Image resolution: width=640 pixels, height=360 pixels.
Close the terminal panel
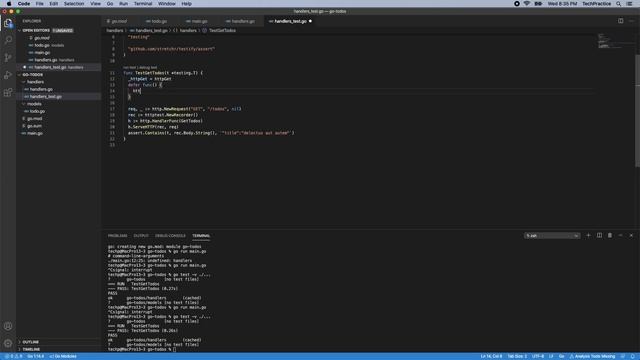click(x=631, y=236)
